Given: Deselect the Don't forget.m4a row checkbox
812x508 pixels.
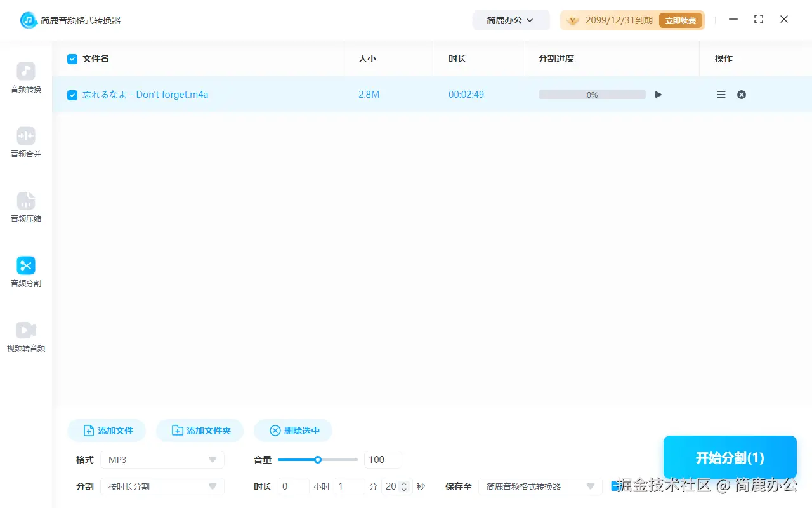Looking at the screenshot, I should coord(72,94).
